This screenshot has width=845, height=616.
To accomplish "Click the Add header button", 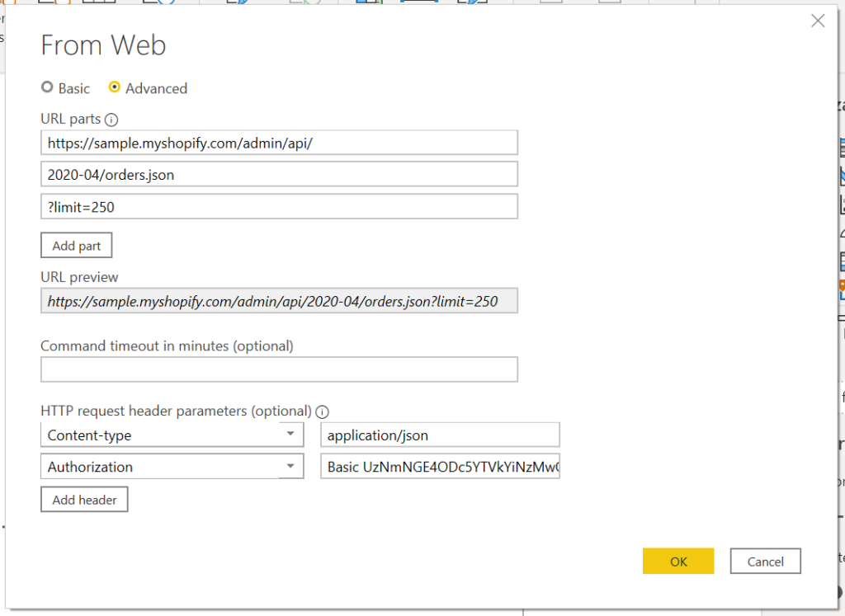I will click(x=84, y=499).
